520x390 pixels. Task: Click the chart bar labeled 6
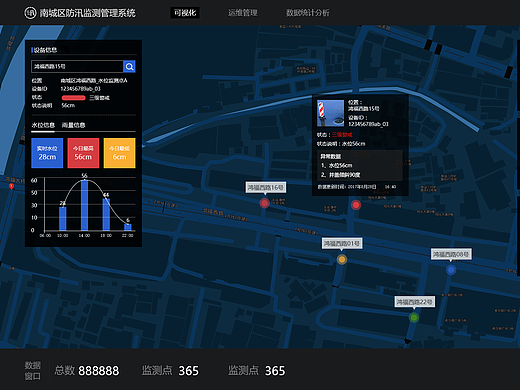128,227
